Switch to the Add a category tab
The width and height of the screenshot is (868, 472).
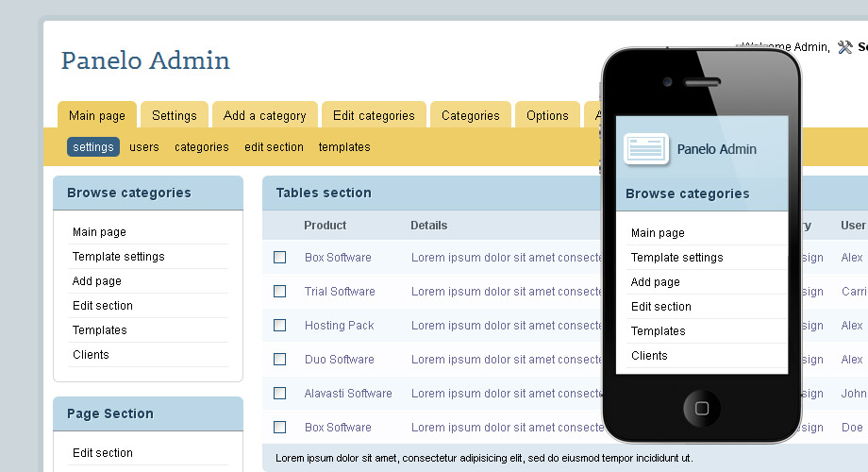coord(264,115)
